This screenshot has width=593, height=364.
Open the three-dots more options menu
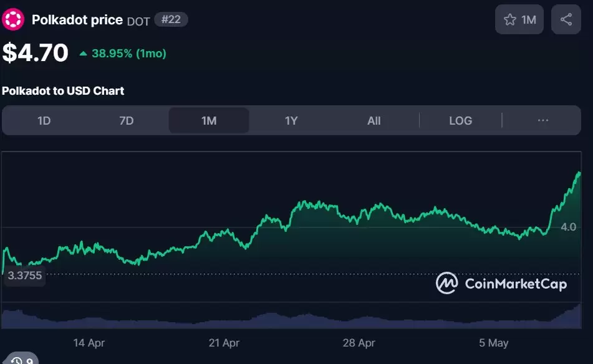(542, 120)
